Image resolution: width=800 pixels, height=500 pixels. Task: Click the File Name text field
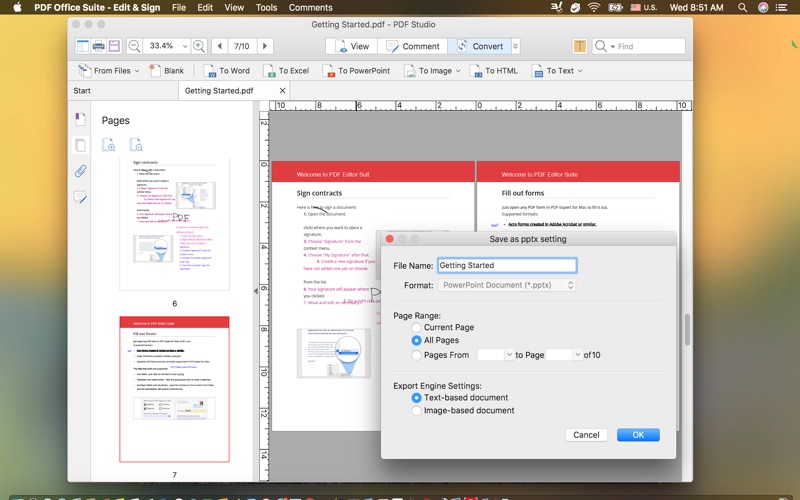pos(506,265)
